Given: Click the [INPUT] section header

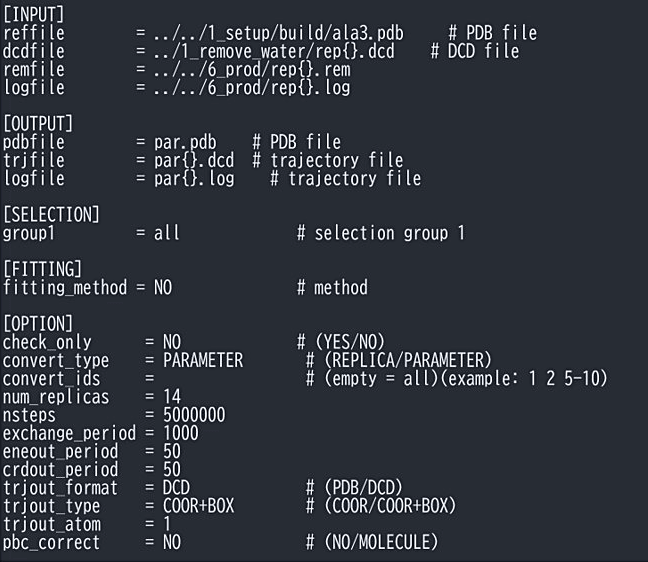Looking at the screenshot, I should pos(34,15).
